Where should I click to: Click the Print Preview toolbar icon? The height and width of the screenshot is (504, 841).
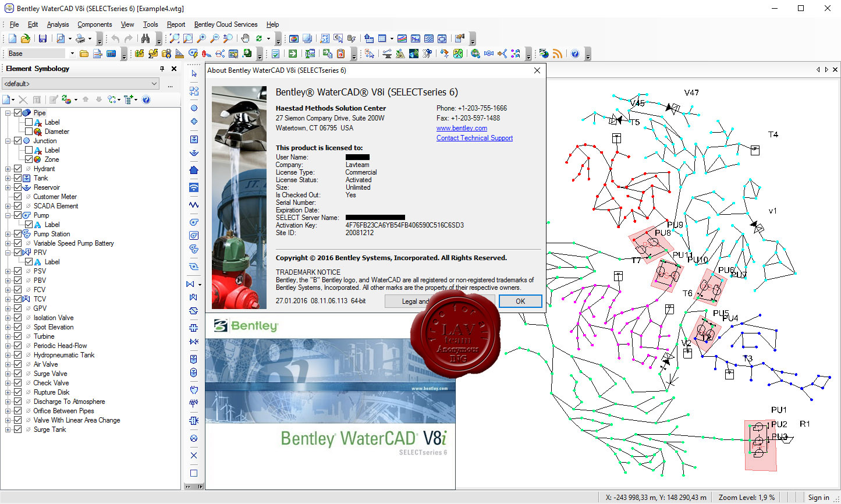tap(61, 38)
